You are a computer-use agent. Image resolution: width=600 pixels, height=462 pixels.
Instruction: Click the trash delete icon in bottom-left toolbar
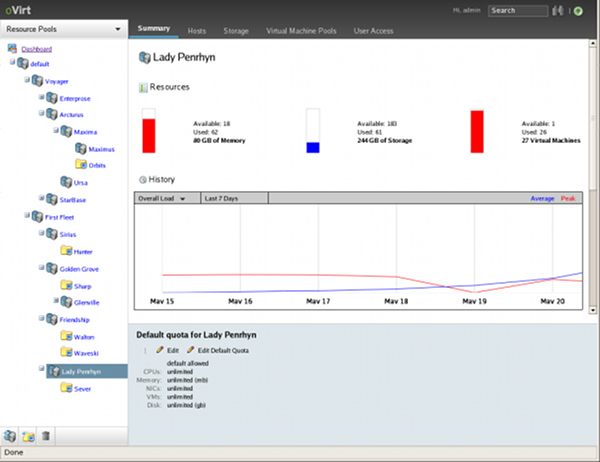point(46,436)
